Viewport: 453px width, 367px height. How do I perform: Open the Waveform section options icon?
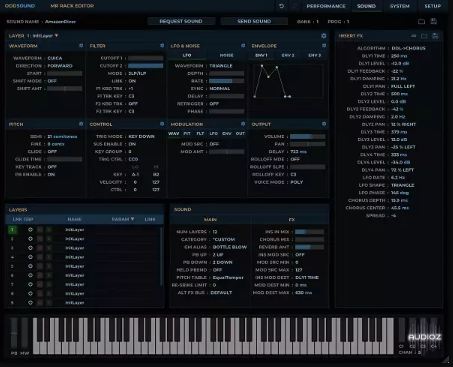coord(81,46)
